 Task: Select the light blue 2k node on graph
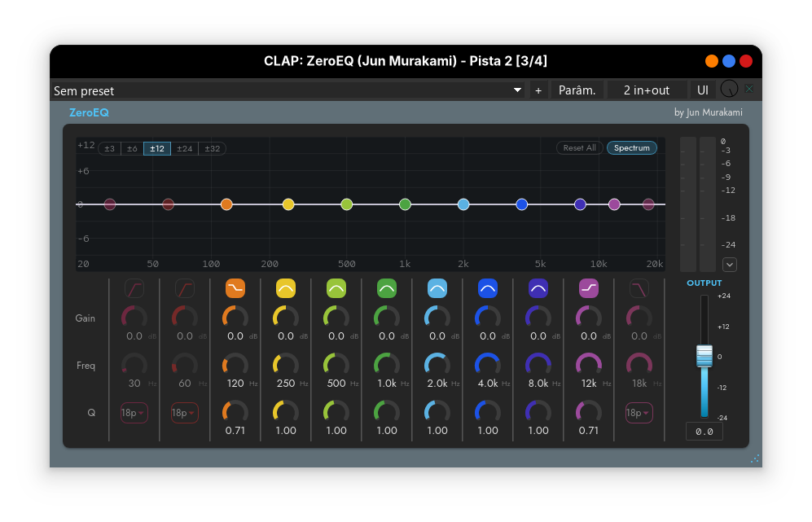coord(463,204)
